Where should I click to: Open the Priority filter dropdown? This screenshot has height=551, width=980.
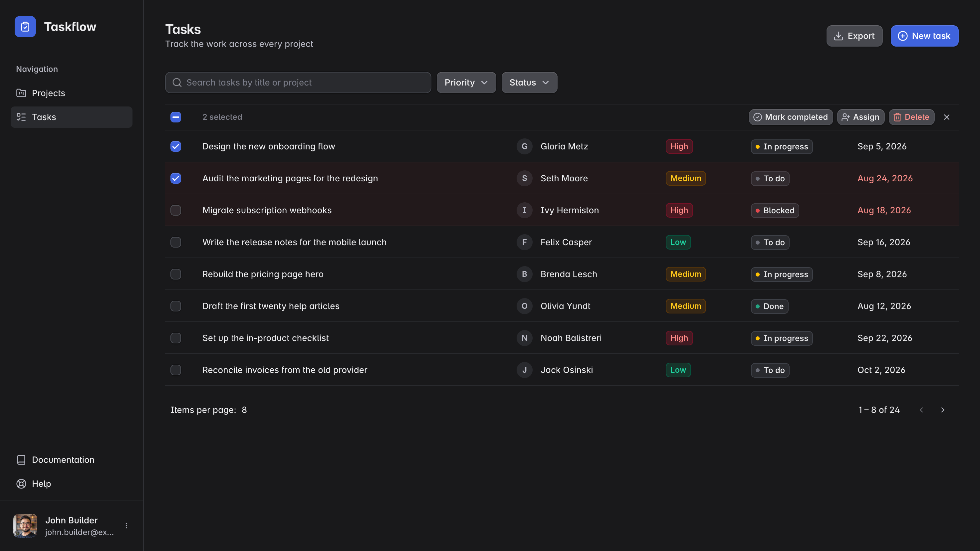pyautogui.click(x=466, y=83)
